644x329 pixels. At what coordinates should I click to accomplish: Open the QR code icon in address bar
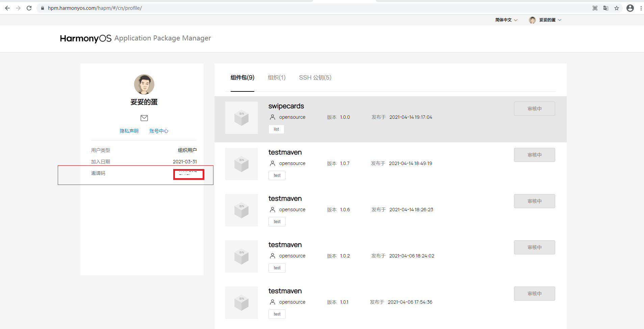tap(595, 8)
